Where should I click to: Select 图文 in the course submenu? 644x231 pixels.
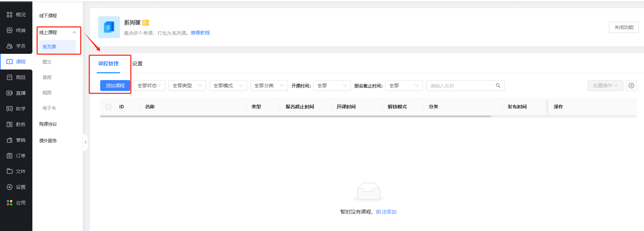tap(47, 62)
